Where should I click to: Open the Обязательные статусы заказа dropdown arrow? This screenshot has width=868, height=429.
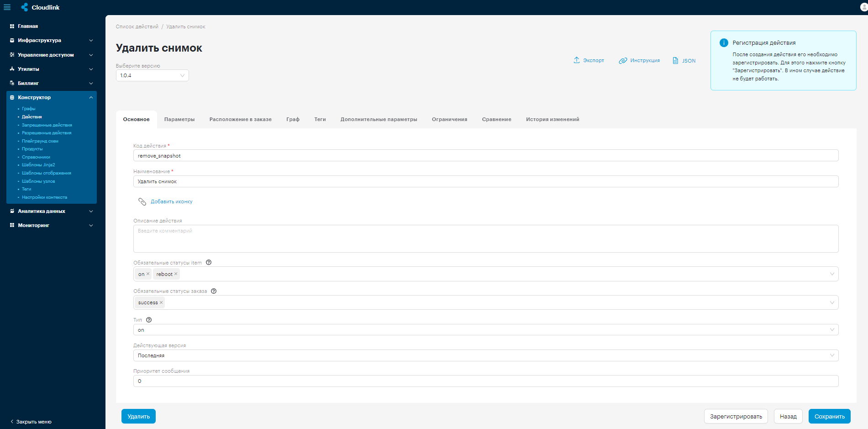[832, 302]
